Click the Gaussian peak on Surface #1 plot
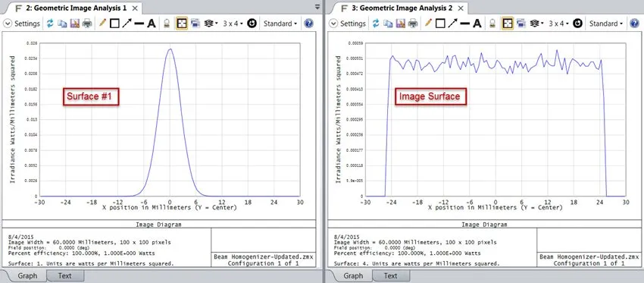The width and height of the screenshot is (644, 283). 170,49
